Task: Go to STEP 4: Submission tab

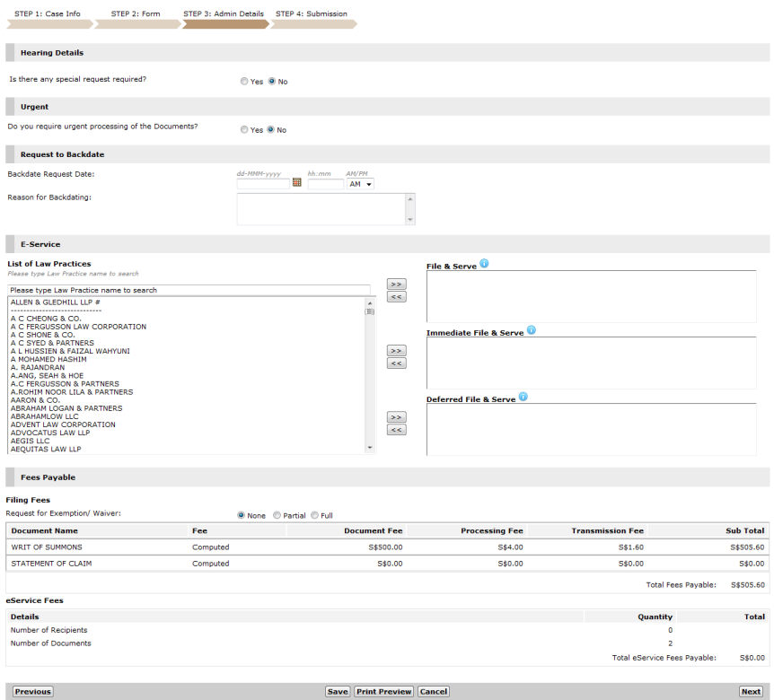Action: [312, 14]
